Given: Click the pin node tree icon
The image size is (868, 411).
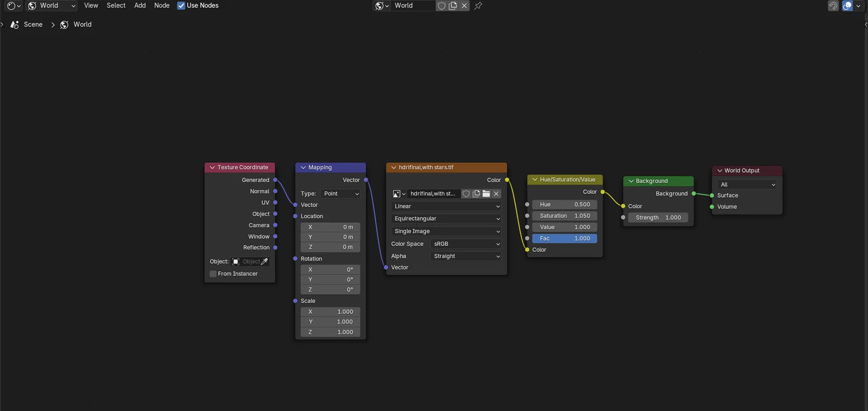Looking at the screenshot, I should click(478, 6).
